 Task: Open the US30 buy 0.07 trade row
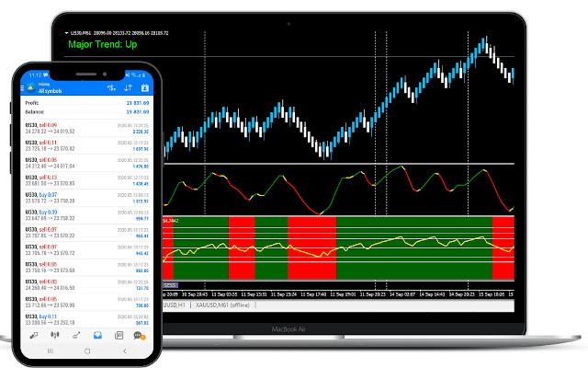coord(86,198)
